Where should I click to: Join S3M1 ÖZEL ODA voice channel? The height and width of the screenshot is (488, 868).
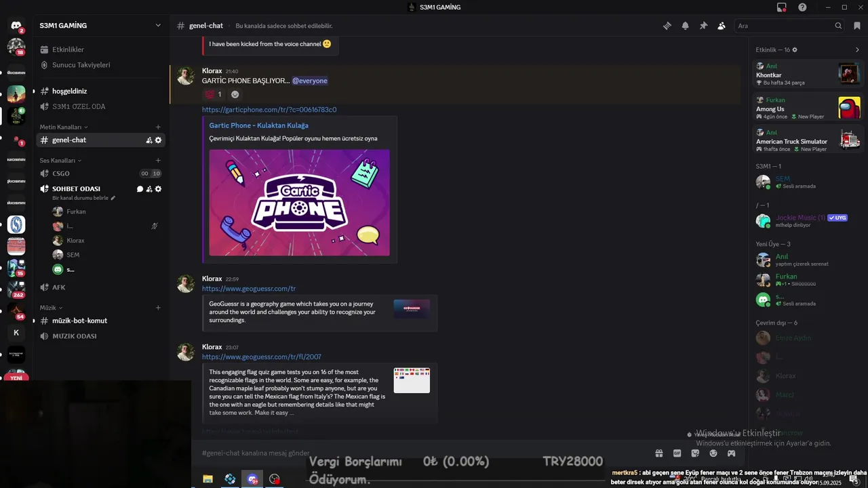101,106
